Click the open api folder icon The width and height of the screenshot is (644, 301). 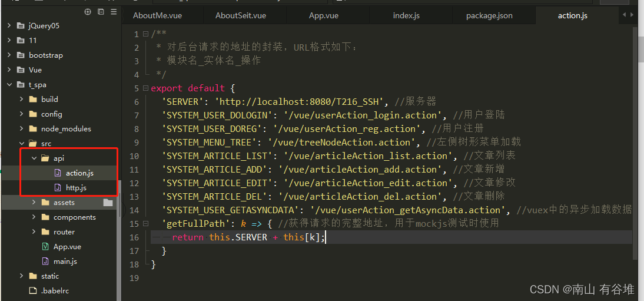coord(45,158)
